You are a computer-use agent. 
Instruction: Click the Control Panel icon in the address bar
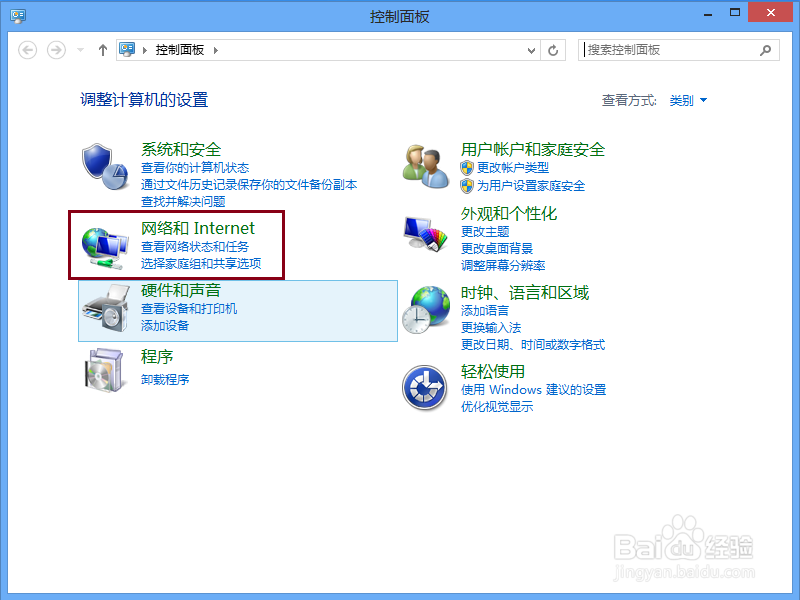coord(127,49)
